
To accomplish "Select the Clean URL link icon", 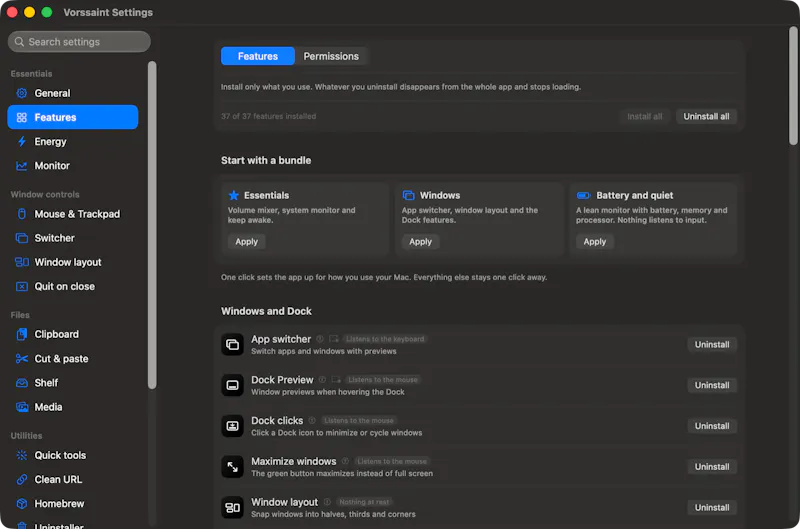I will click(x=21, y=480).
